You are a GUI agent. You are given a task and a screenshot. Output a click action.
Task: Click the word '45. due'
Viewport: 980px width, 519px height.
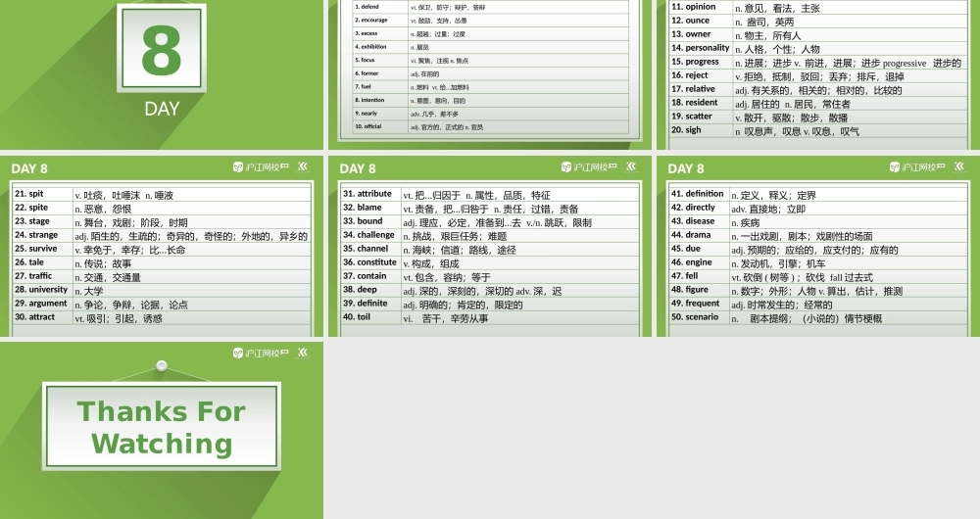[x=686, y=249]
